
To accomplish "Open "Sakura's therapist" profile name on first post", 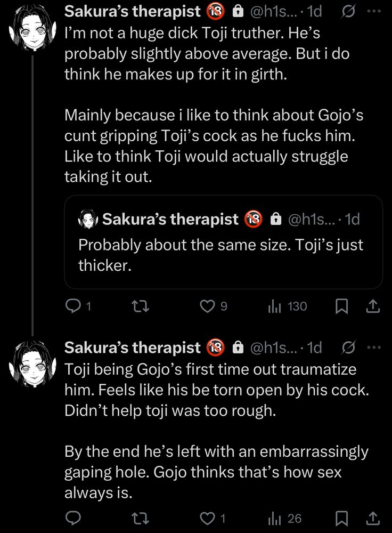I will tap(132, 11).
